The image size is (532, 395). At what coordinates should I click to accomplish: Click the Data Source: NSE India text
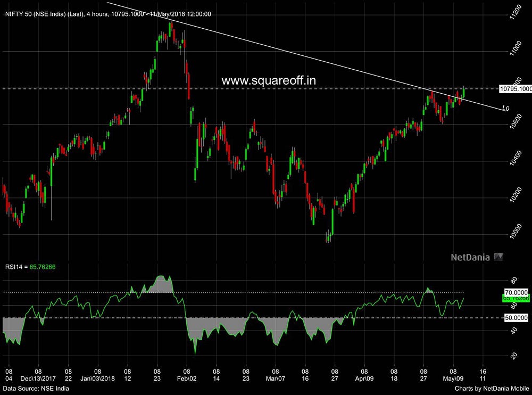(x=36, y=388)
